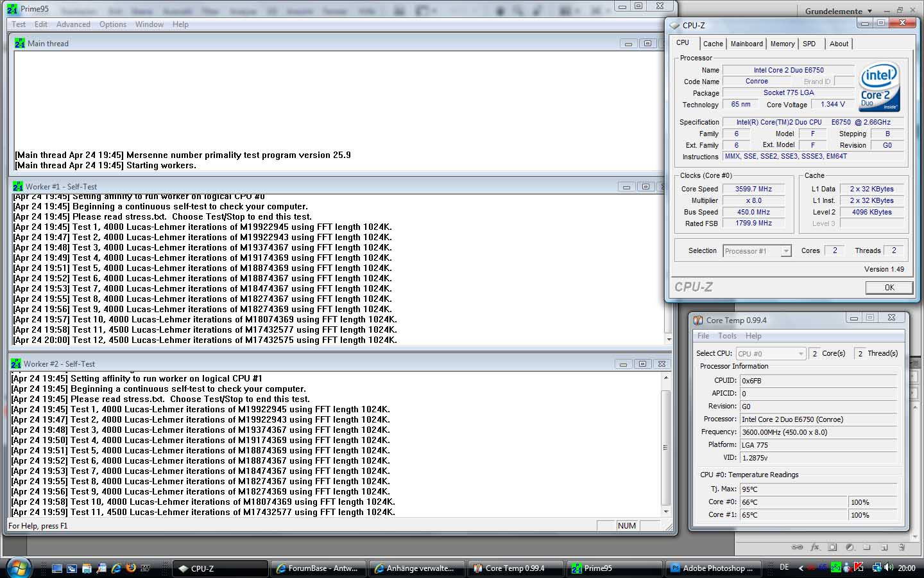This screenshot has width=924, height=578.
Task: Open the Help menu in Core Temp
Action: click(753, 336)
